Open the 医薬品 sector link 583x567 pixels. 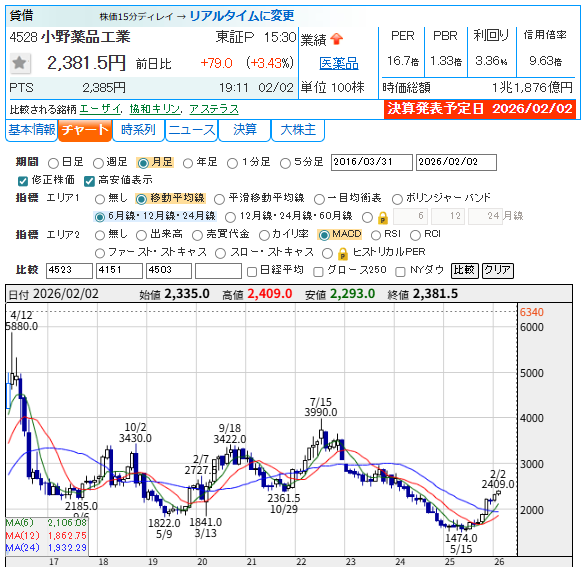339,64
